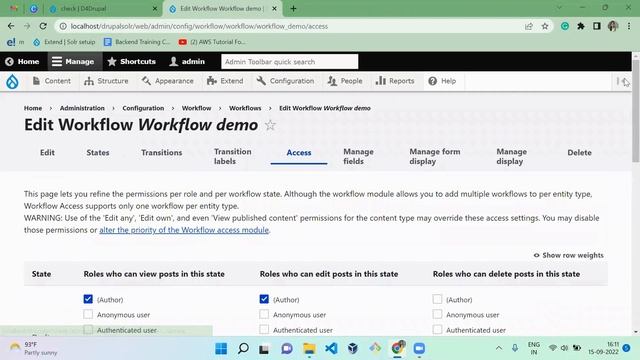Viewport: 640px width, 360px height.
Task: Open Windows Start menu
Action: pyautogui.click(x=221, y=349)
